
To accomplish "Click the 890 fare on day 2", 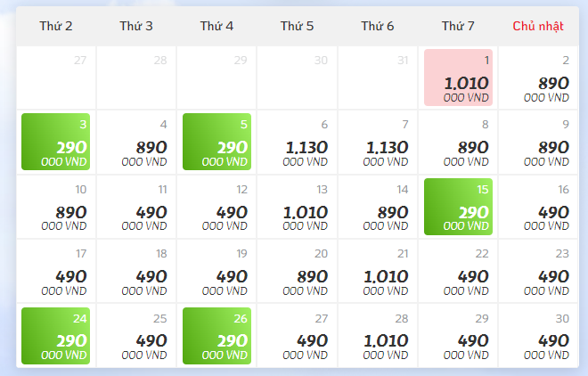I will point(538,78).
